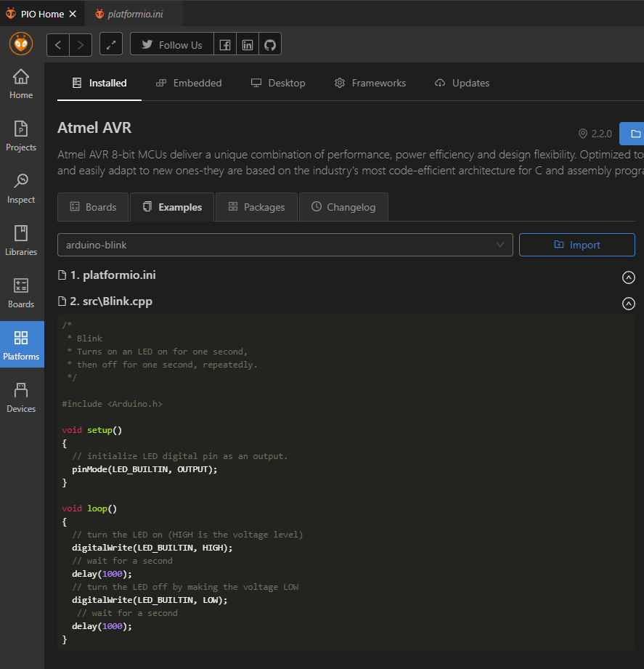Toggle the fullscreen expand icon
Viewport: 644px width, 669px height.
(111, 44)
